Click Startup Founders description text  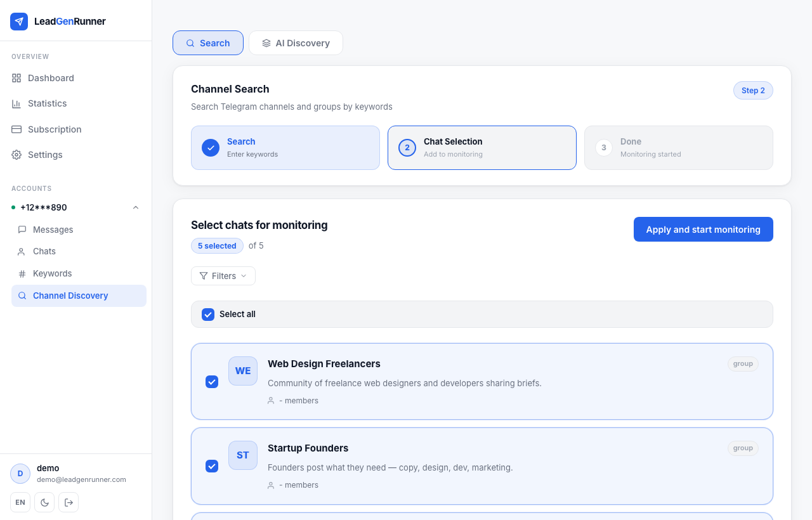click(390, 468)
